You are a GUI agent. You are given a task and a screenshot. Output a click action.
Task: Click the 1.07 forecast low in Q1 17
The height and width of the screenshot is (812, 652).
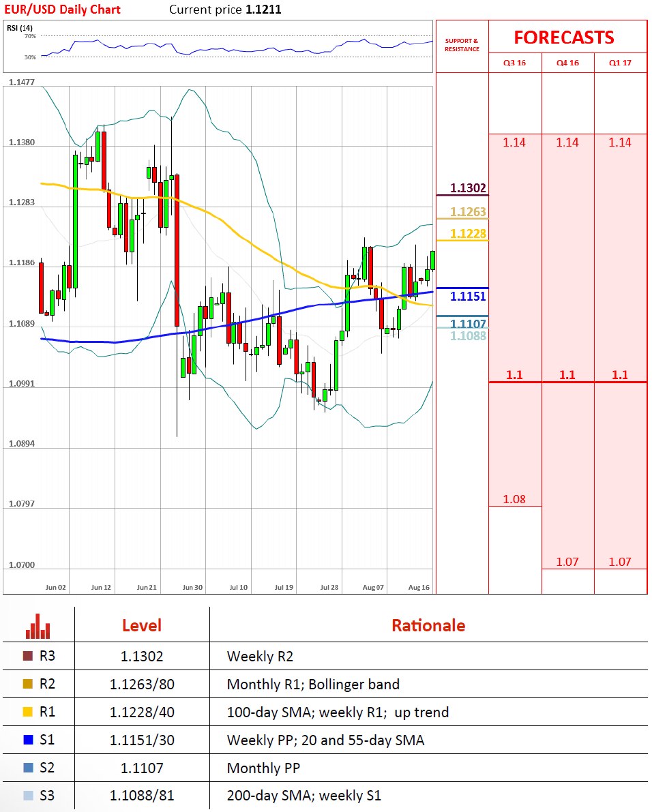pos(620,562)
